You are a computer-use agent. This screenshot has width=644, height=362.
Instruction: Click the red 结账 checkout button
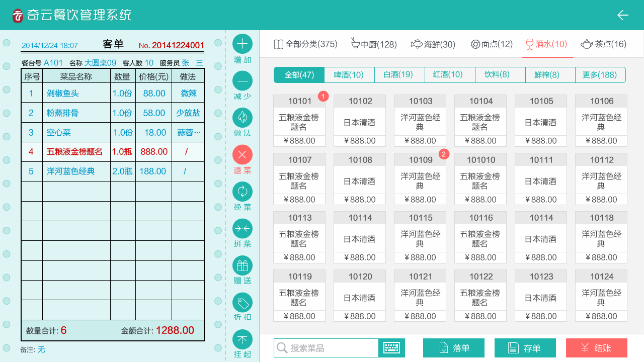click(x=597, y=348)
